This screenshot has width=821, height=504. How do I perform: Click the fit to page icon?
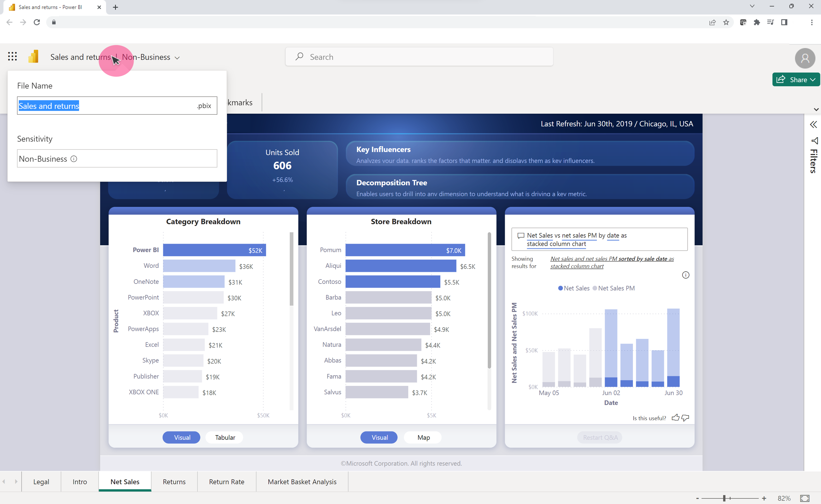click(805, 498)
